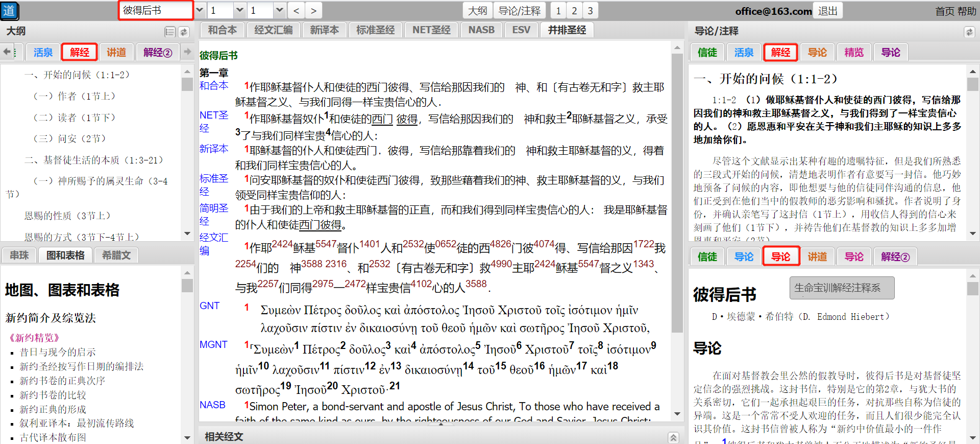Screen dimensions: 980x444
Task: Click the main scripture pane vertical scrollbar
Action: coord(677,204)
